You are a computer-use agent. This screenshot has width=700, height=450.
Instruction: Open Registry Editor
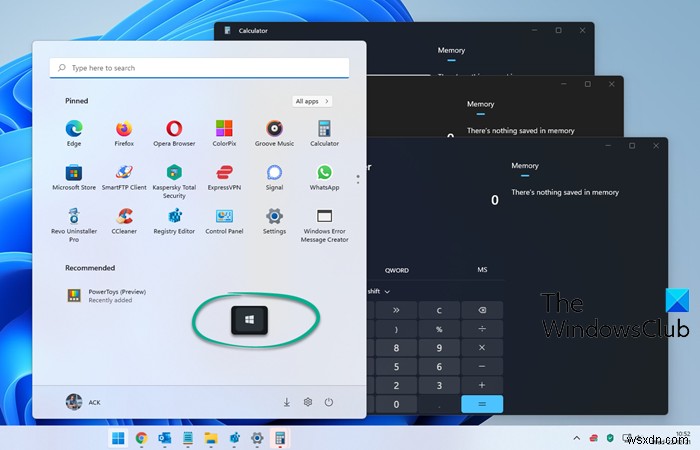click(x=174, y=221)
